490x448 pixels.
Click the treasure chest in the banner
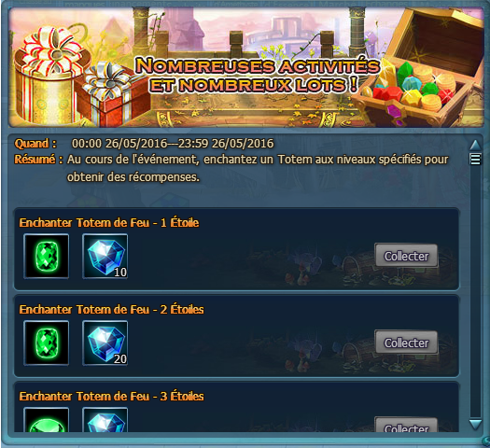pos(420,67)
